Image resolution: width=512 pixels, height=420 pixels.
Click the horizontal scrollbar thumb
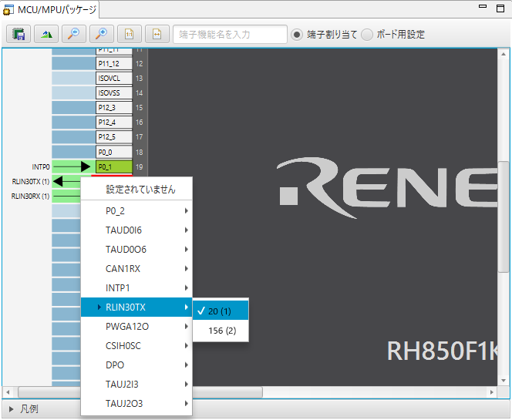(x=140, y=392)
